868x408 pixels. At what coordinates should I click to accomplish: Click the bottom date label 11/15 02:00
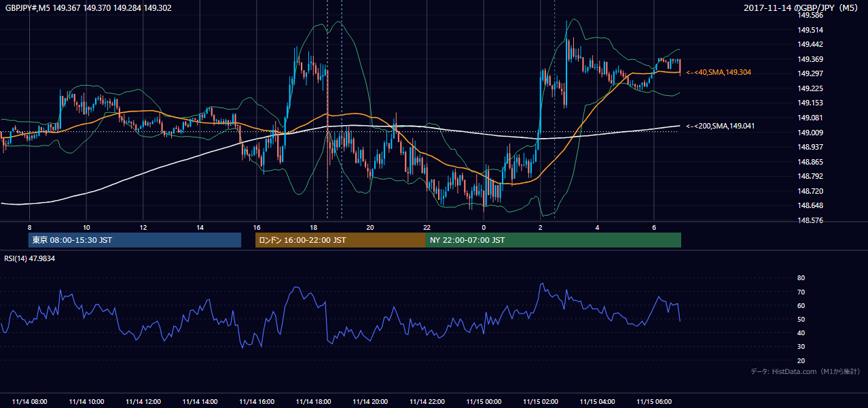541,402
